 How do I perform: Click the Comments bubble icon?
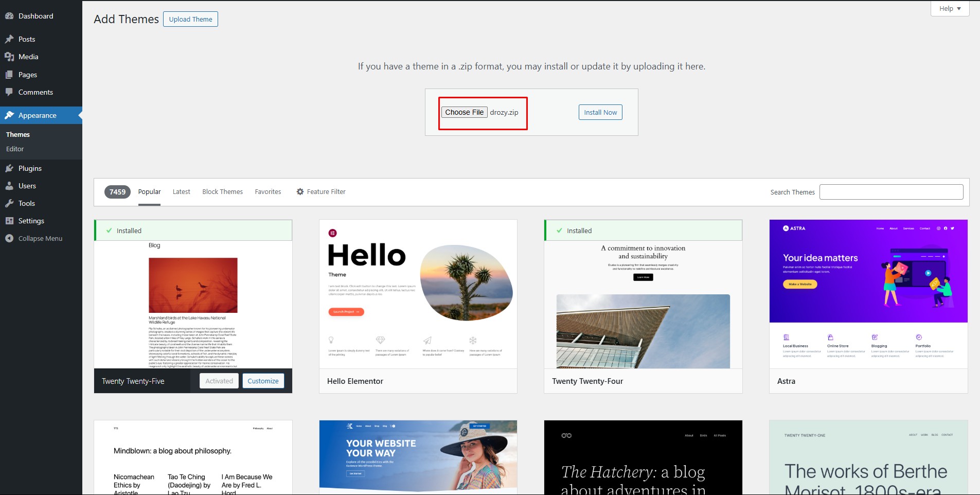[9, 92]
